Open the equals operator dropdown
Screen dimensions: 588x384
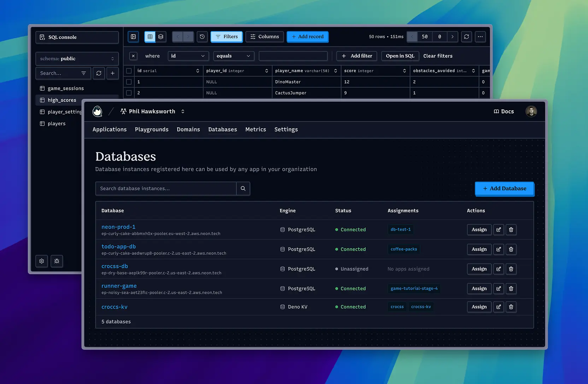[234, 56]
